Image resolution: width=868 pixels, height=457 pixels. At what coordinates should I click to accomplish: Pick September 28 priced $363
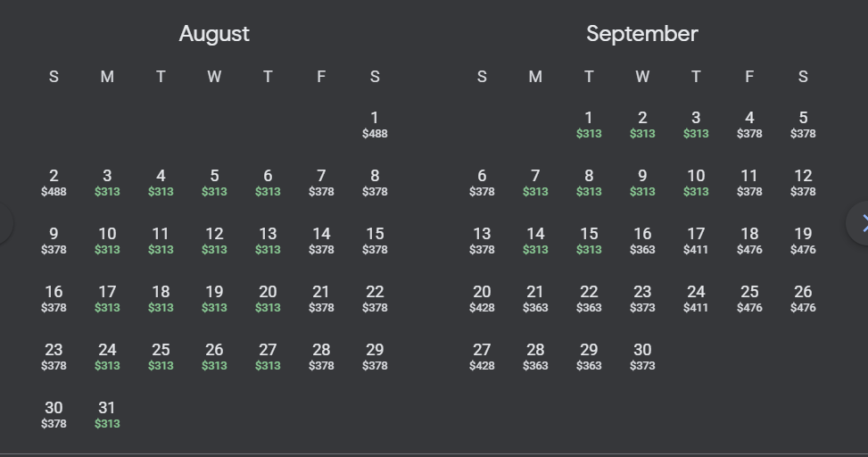pyautogui.click(x=535, y=356)
